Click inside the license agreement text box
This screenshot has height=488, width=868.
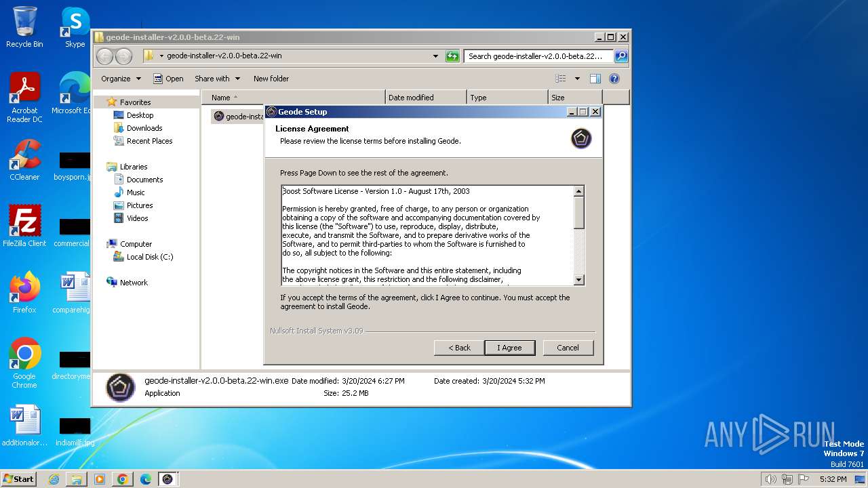[x=427, y=235]
